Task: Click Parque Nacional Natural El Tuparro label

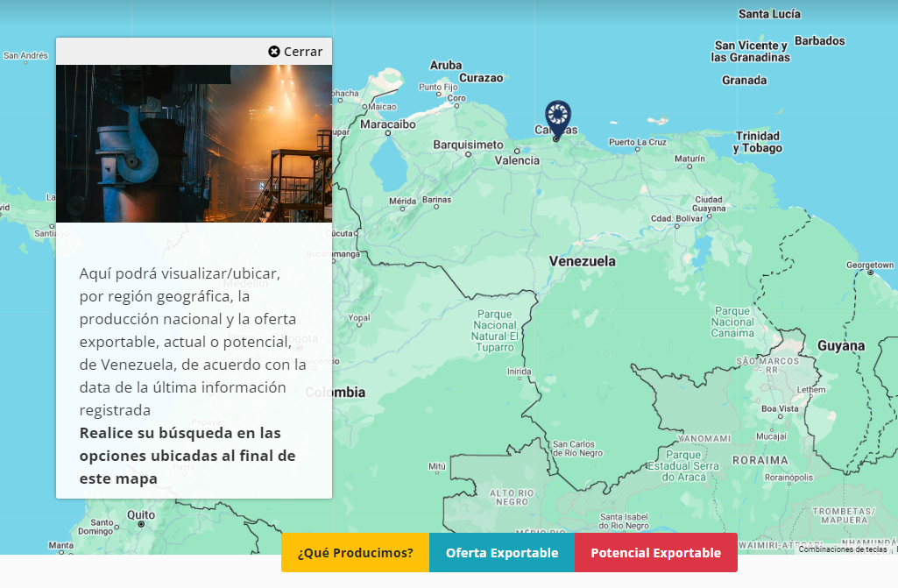Action: tap(495, 330)
